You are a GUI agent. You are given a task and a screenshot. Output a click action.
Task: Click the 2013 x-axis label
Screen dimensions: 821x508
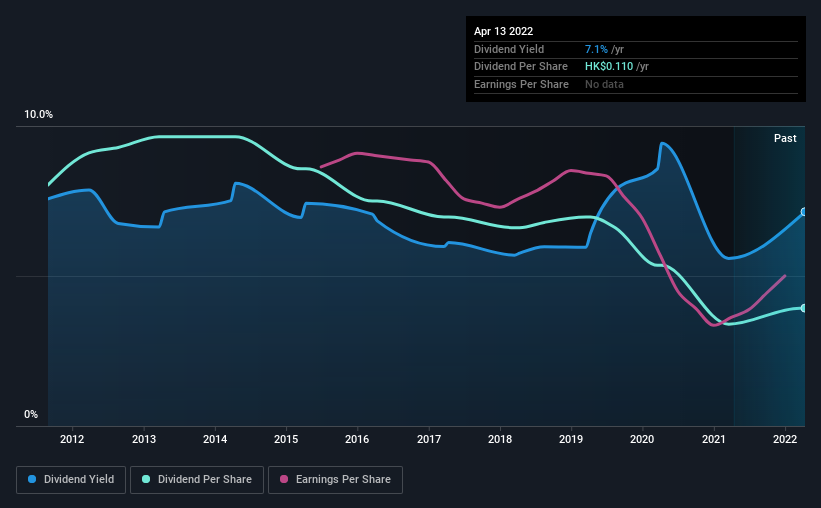(144, 439)
